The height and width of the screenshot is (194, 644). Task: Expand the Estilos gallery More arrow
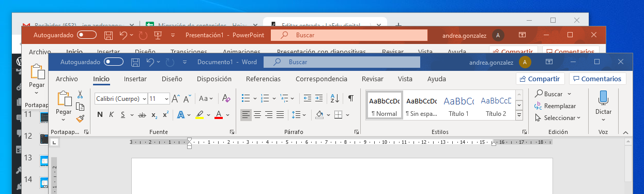point(518,115)
